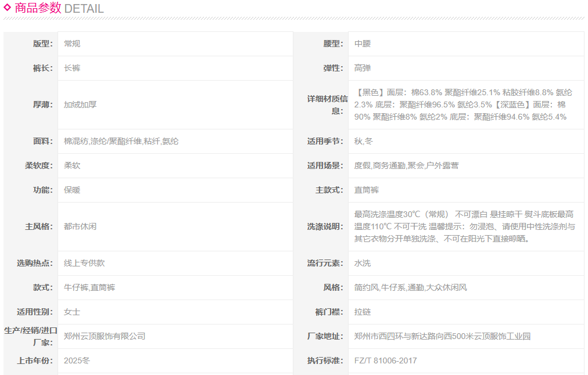Viewport: 588px width, 375px height.
Task: Click the 执行标准 value FZ/T 81006-2017
Action: point(385,360)
